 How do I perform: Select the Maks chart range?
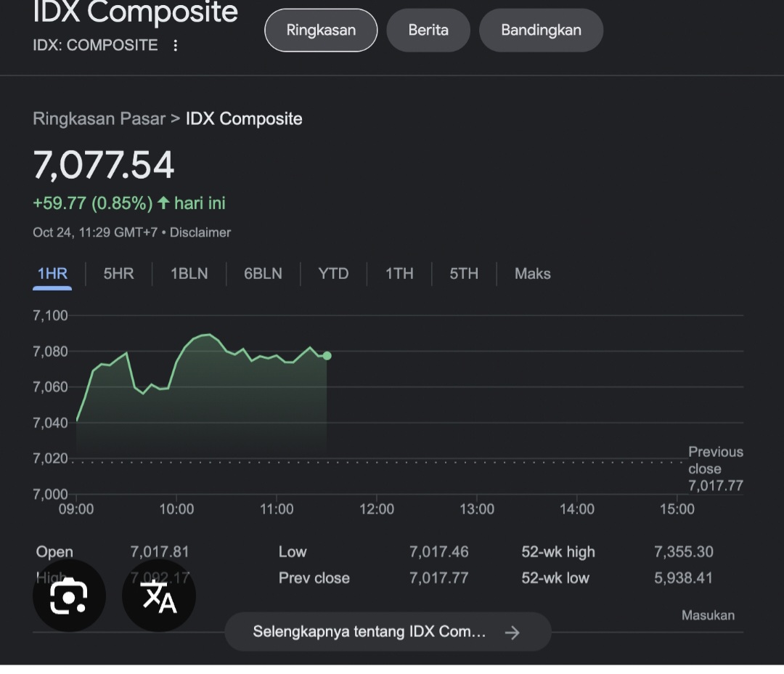tap(533, 274)
